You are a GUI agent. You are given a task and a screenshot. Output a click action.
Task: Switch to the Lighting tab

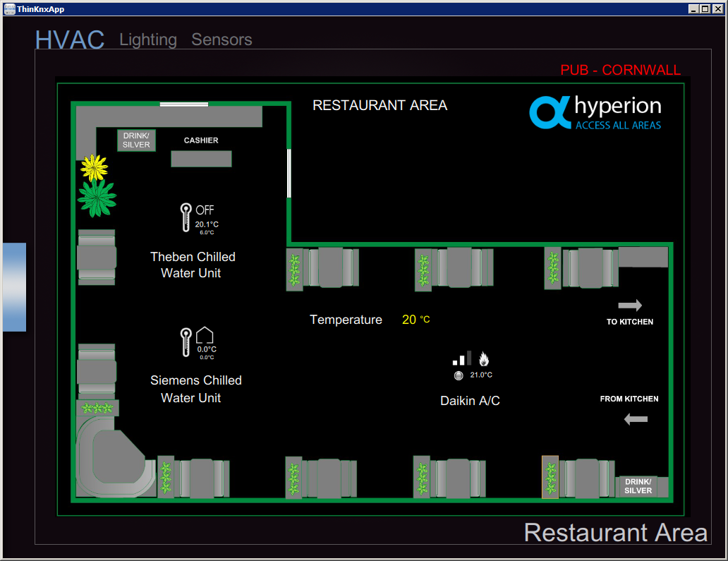148,40
